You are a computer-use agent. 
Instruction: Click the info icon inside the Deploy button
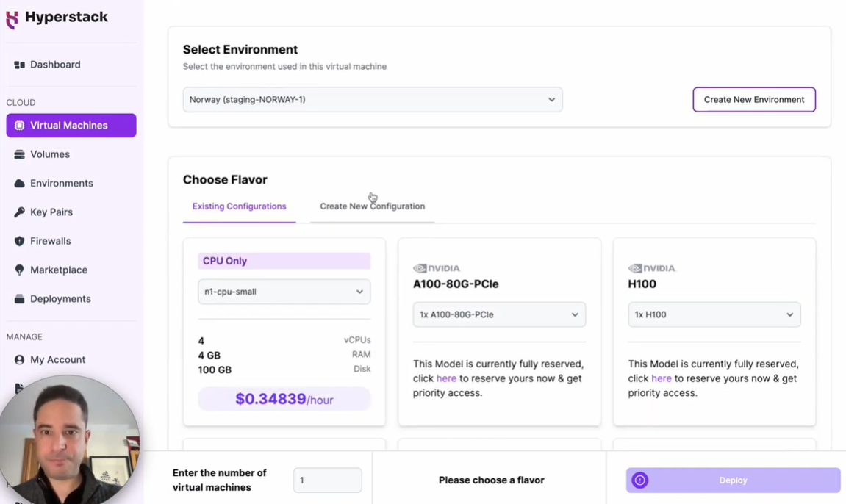[x=639, y=480]
